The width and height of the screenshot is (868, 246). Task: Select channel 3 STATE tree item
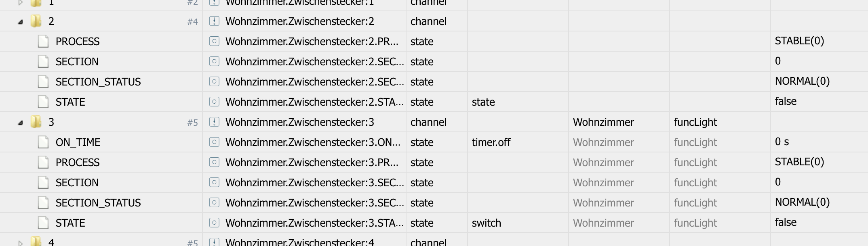pos(70,223)
